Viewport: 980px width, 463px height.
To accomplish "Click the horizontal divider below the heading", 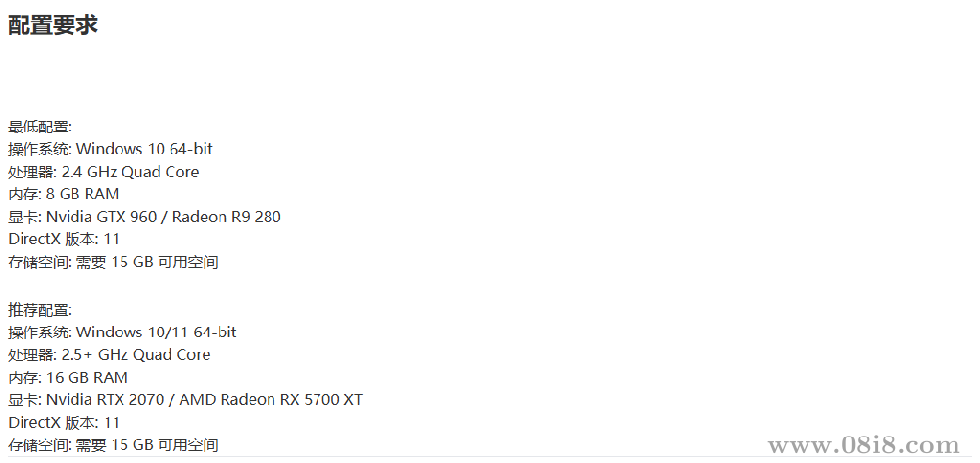I will (x=490, y=77).
